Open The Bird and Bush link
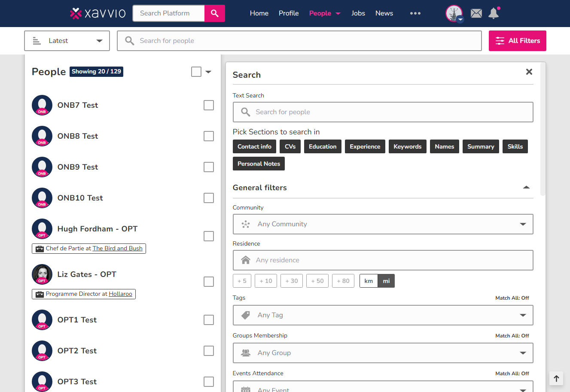The width and height of the screenshot is (570, 392). [118, 248]
